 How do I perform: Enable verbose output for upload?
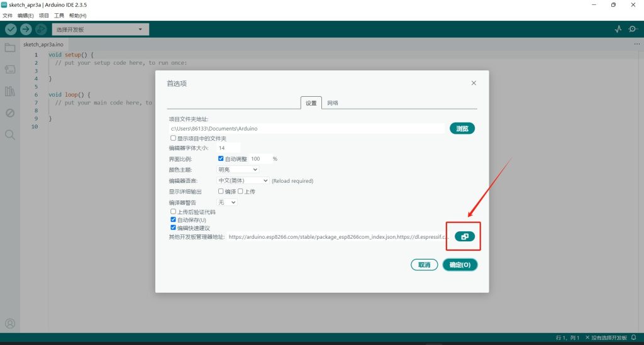(x=240, y=191)
